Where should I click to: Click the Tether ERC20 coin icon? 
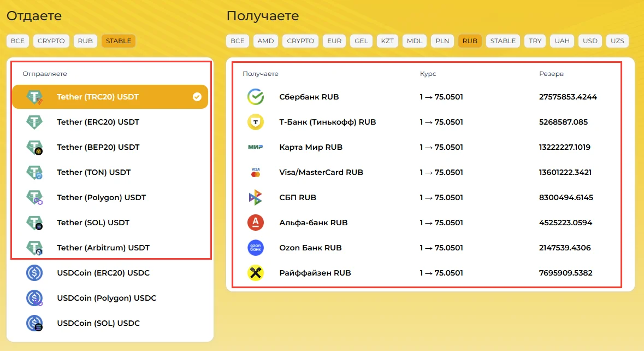point(34,122)
